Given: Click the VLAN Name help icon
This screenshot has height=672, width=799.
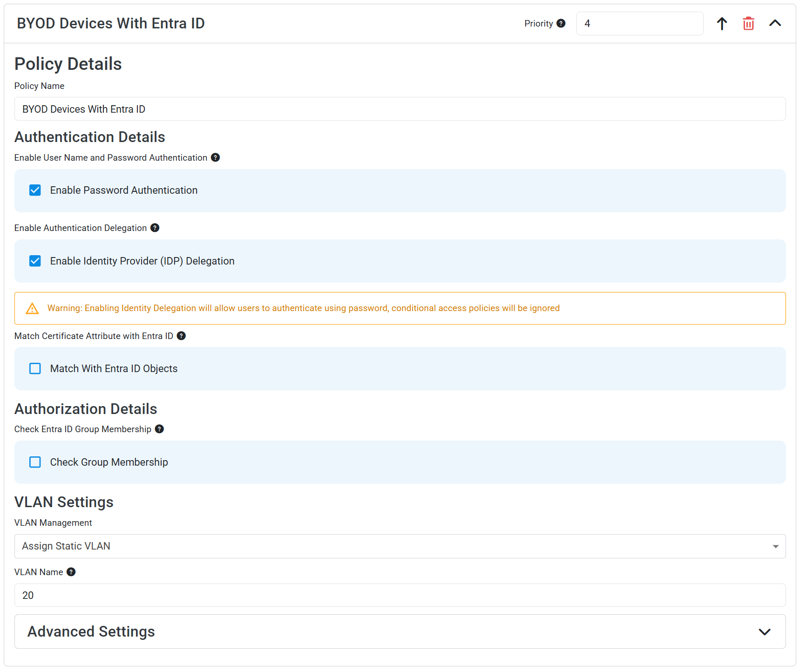Looking at the screenshot, I should pos(71,572).
